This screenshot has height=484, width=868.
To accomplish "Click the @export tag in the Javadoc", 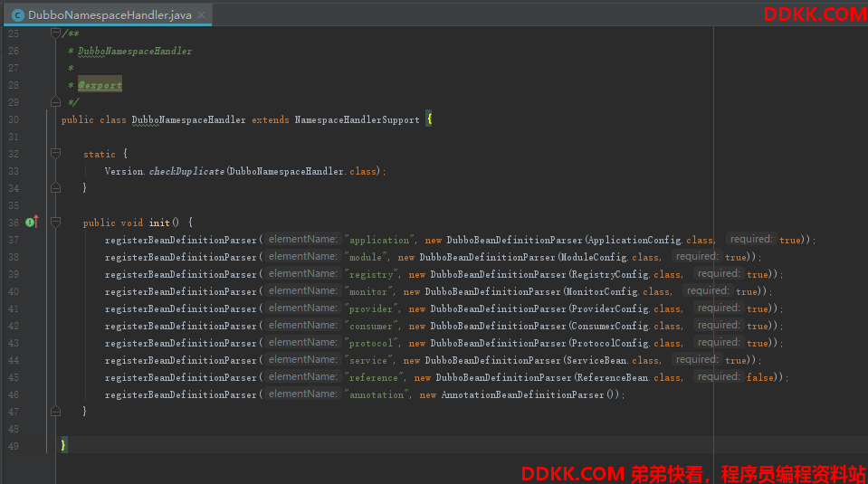I will point(100,85).
